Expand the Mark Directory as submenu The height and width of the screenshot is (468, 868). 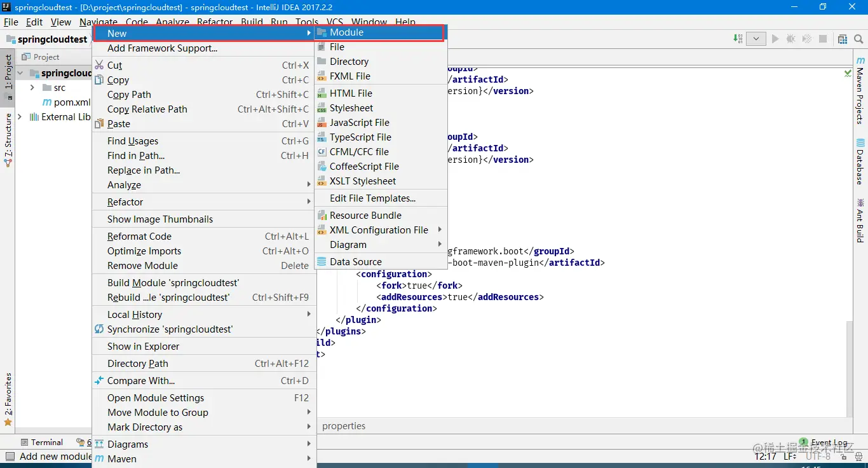[203, 427]
